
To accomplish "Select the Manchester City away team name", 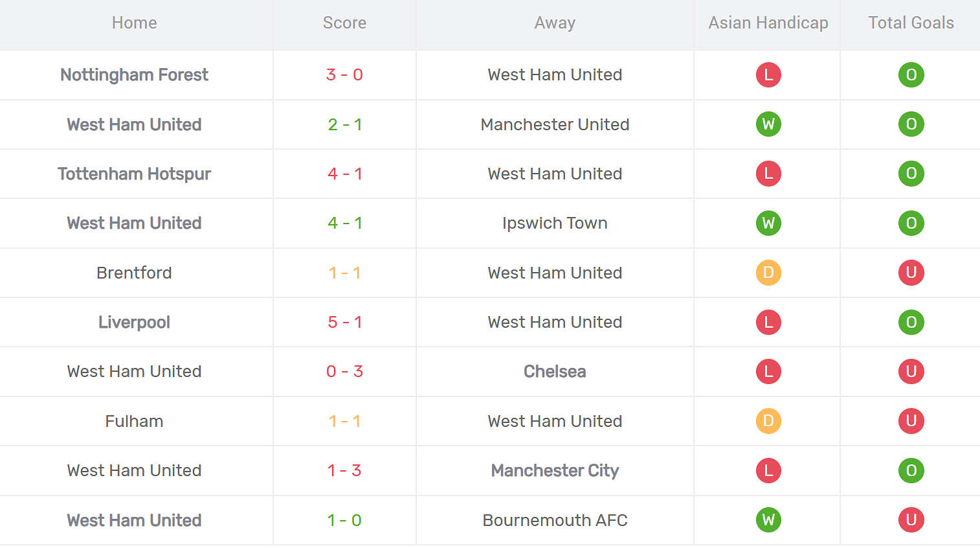I will pos(555,471).
